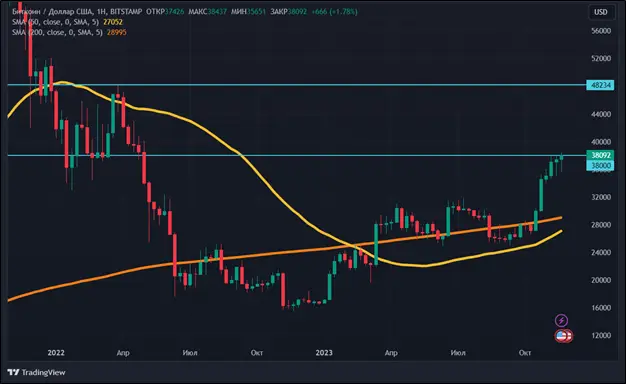Open the USD currency selector
Image resolution: width=626 pixels, height=384 pixels.
[x=601, y=12]
